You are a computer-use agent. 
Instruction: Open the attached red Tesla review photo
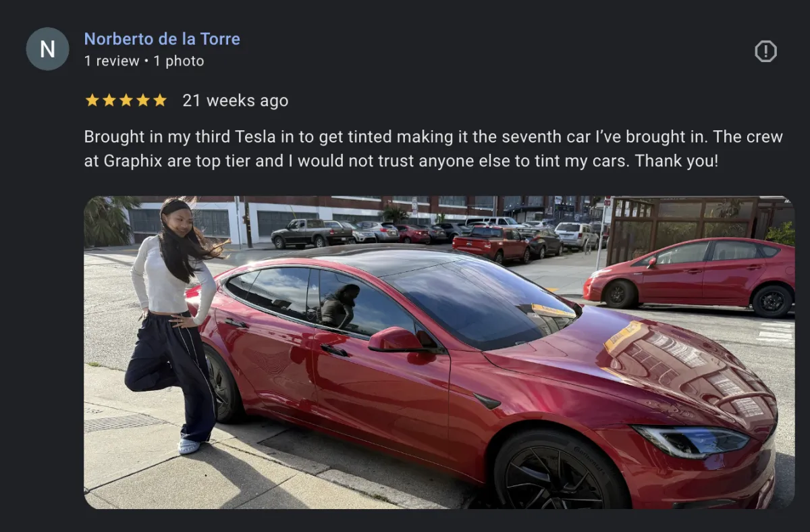tap(439, 352)
